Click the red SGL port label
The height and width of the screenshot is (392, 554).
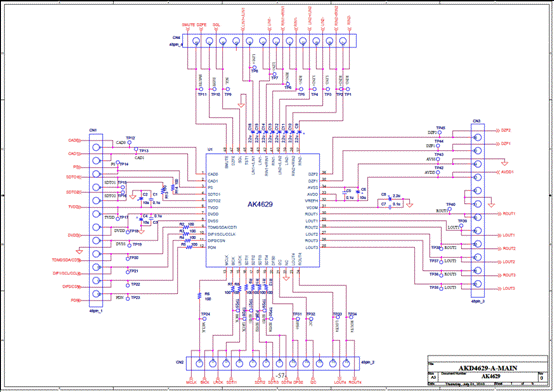(216, 25)
